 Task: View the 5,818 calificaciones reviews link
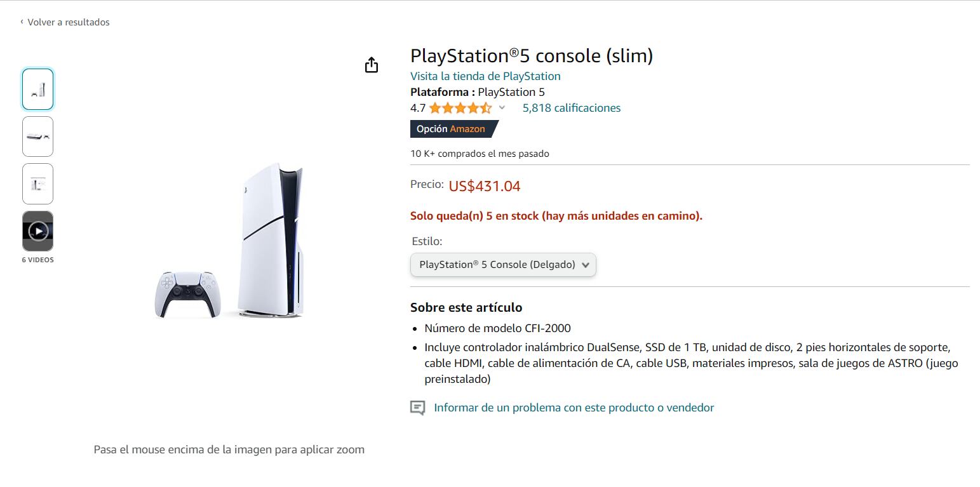point(571,108)
